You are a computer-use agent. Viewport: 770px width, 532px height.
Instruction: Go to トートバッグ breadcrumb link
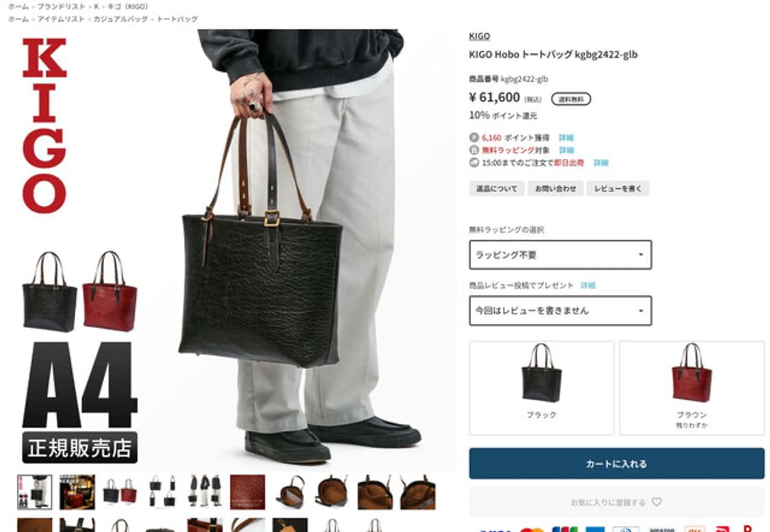click(x=177, y=18)
